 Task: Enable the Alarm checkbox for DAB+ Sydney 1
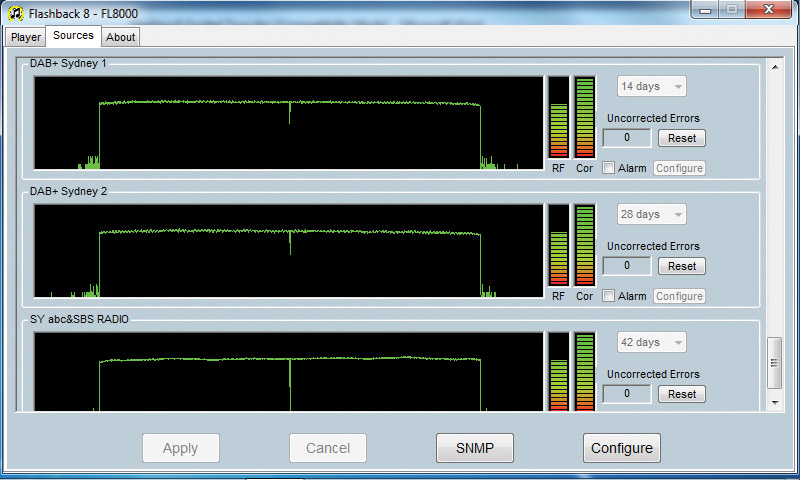point(609,168)
